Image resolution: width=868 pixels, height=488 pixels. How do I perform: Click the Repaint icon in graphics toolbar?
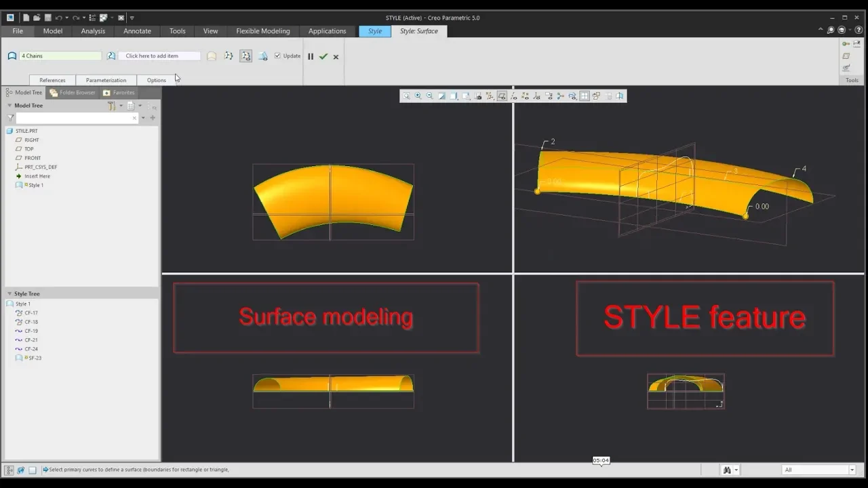pos(441,96)
